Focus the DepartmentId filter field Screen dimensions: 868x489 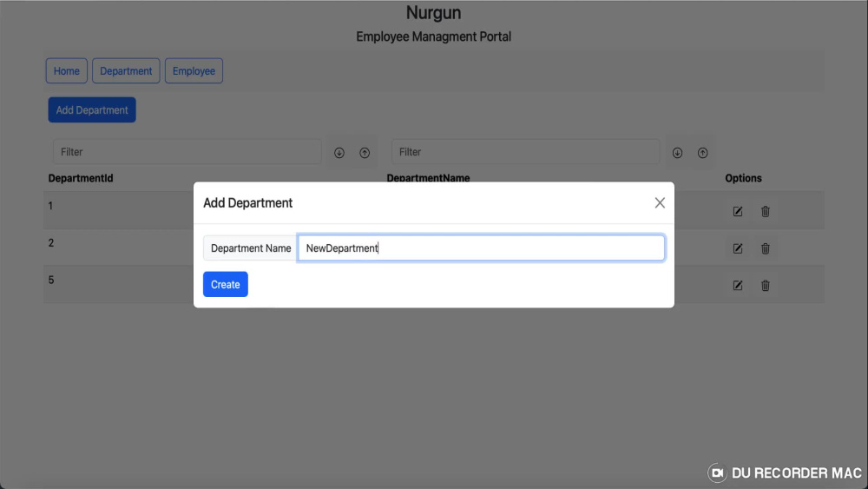click(187, 152)
